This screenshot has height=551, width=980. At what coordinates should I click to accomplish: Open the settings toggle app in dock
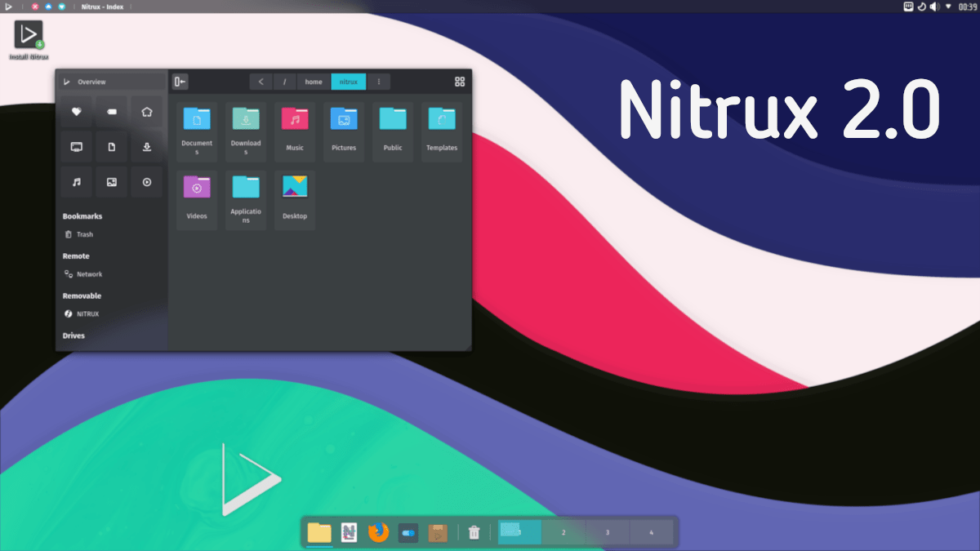(408, 533)
